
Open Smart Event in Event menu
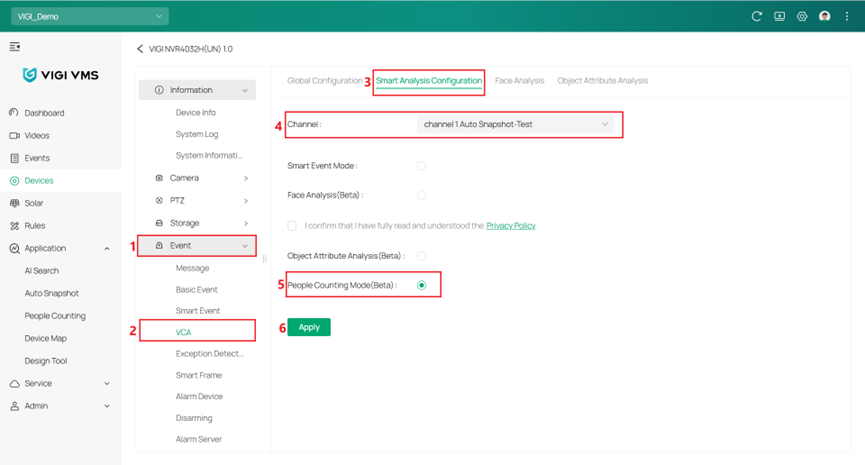pyautogui.click(x=197, y=311)
